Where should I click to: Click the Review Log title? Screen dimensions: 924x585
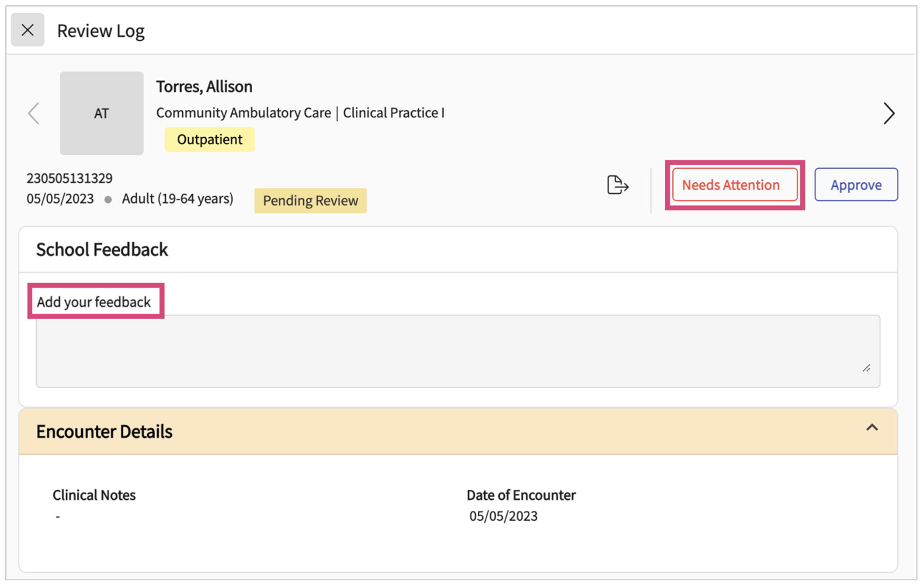tap(101, 30)
